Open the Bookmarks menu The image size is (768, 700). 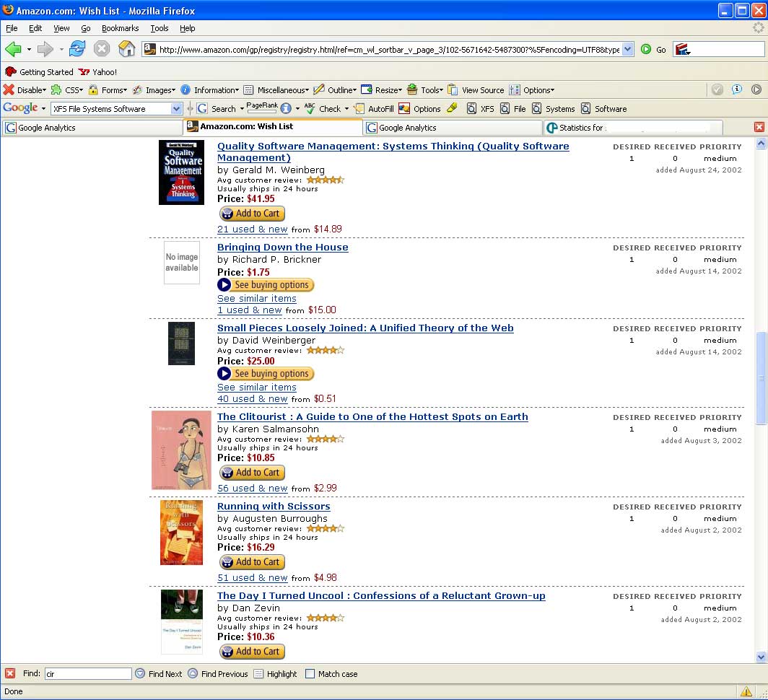coord(120,28)
